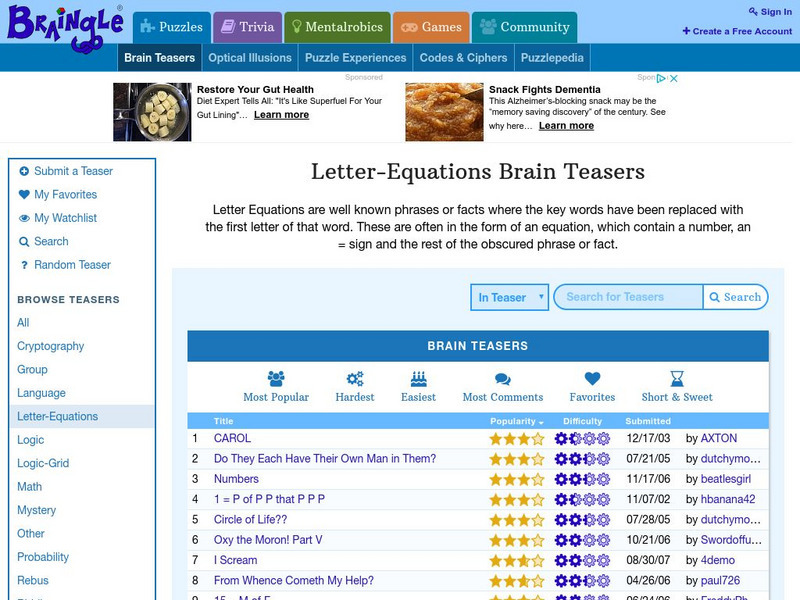Click the Favorites heart icon filter
Viewport: 800px width, 600px height.
[x=592, y=379]
